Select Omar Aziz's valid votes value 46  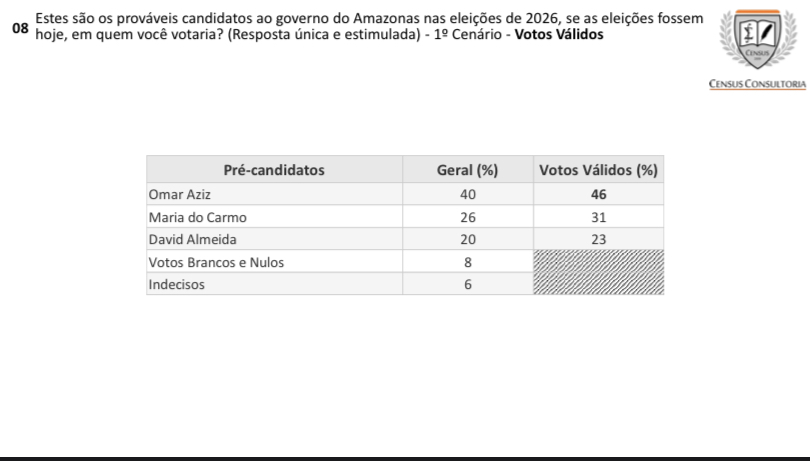pos(598,195)
